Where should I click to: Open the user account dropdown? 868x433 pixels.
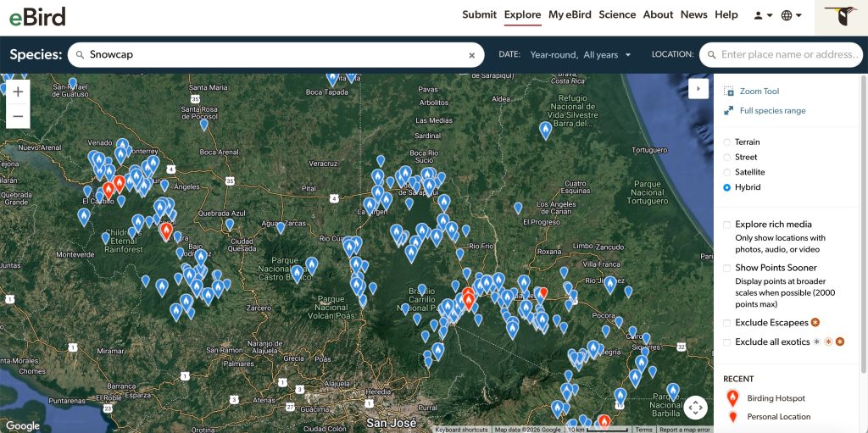763,15
